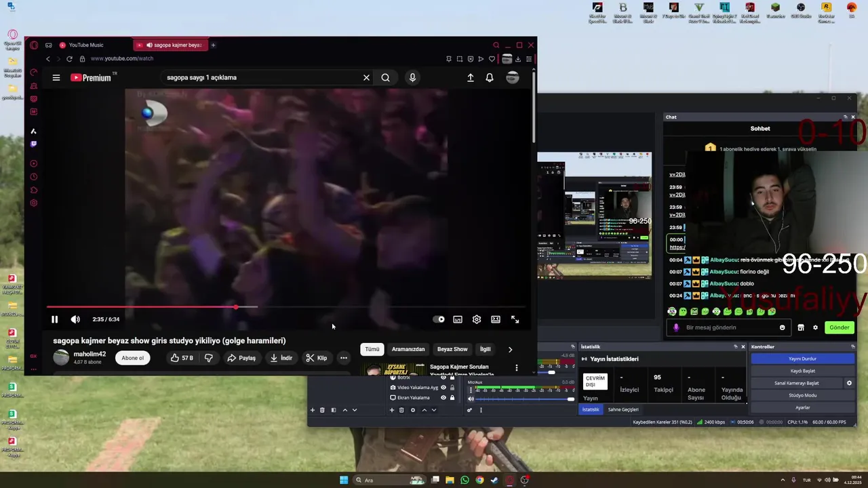Toggle visibility of Ekran Yakalama source
Screen dimensions: 868x488
pos(443,398)
